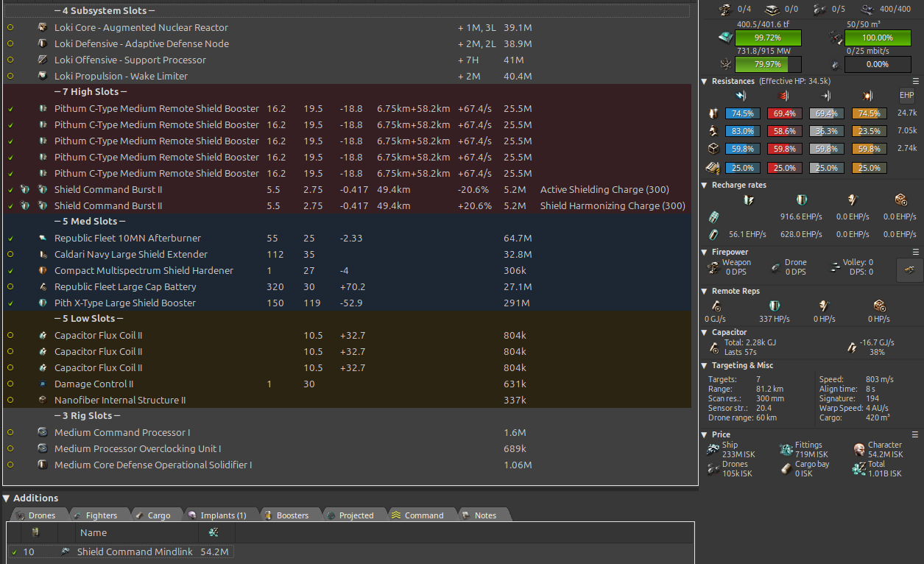924x564 pixels.
Task: Click the Caldari Navy Large Shield Extender icon
Action: coord(43,254)
